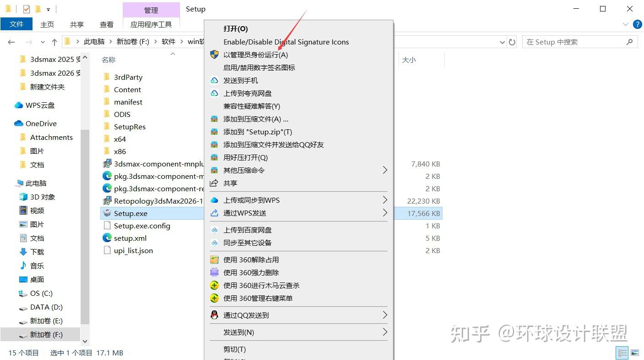
Task: Open the recent locations dropdown
Action: [43, 42]
